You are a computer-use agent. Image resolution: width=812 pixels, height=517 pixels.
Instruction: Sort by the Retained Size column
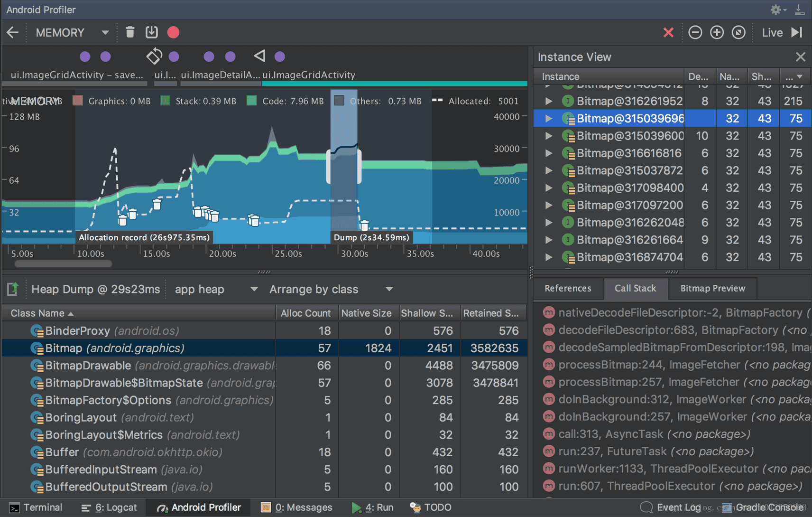point(493,313)
